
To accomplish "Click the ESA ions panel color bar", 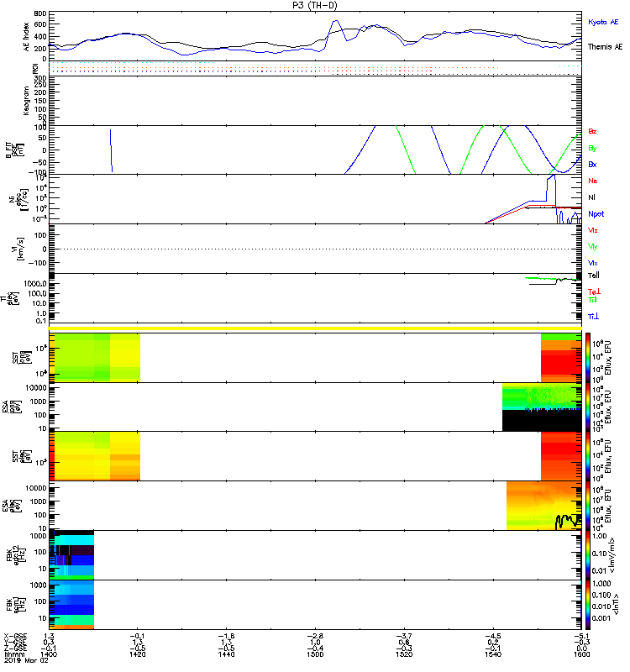I will 588,407.
